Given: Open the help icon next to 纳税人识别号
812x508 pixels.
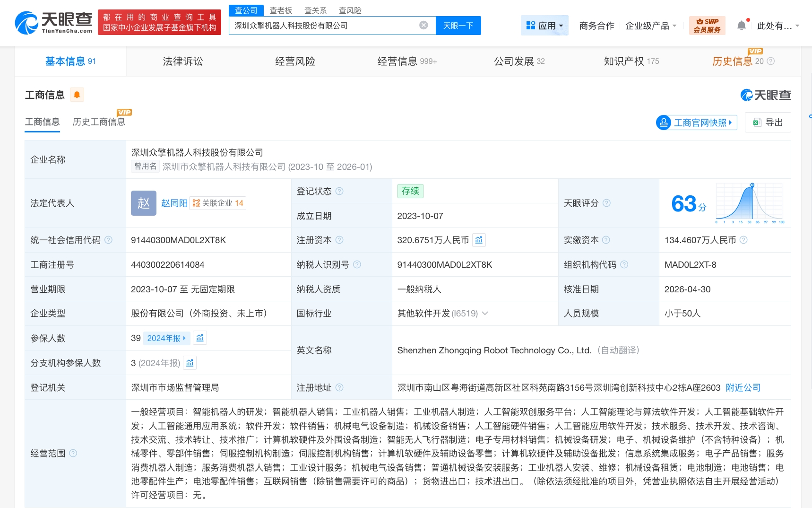Looking at the screenshot, I should [357, 264].
